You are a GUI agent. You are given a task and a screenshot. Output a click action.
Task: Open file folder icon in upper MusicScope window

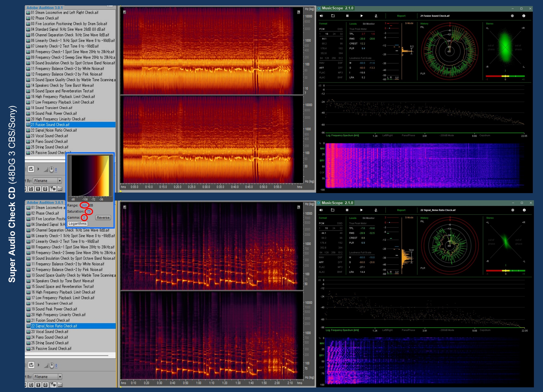tap(333, 16)
